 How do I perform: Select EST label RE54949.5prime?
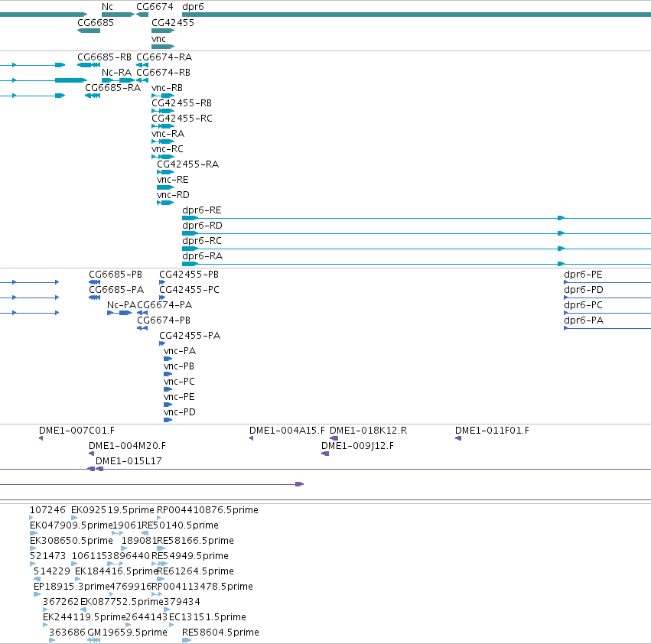click(190, 556)
